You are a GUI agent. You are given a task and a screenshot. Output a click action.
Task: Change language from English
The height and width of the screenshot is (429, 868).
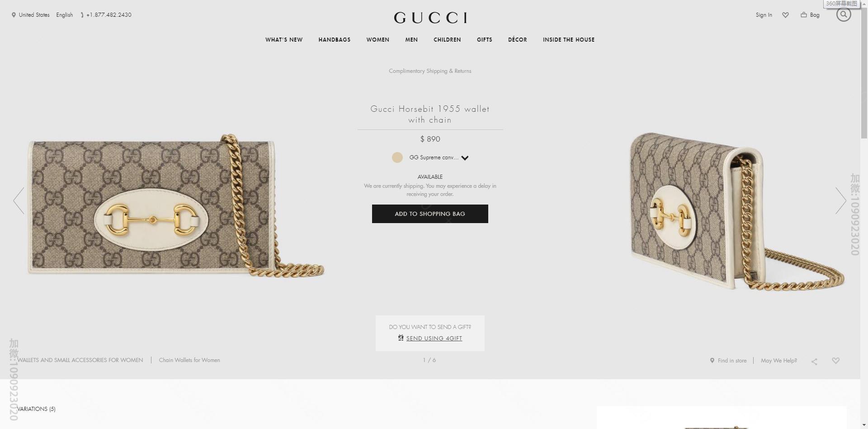coord(65,15)
